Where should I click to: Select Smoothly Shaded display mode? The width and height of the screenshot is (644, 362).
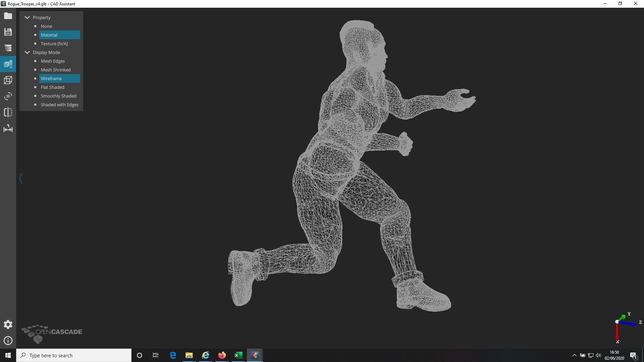[x=58, y=96]
